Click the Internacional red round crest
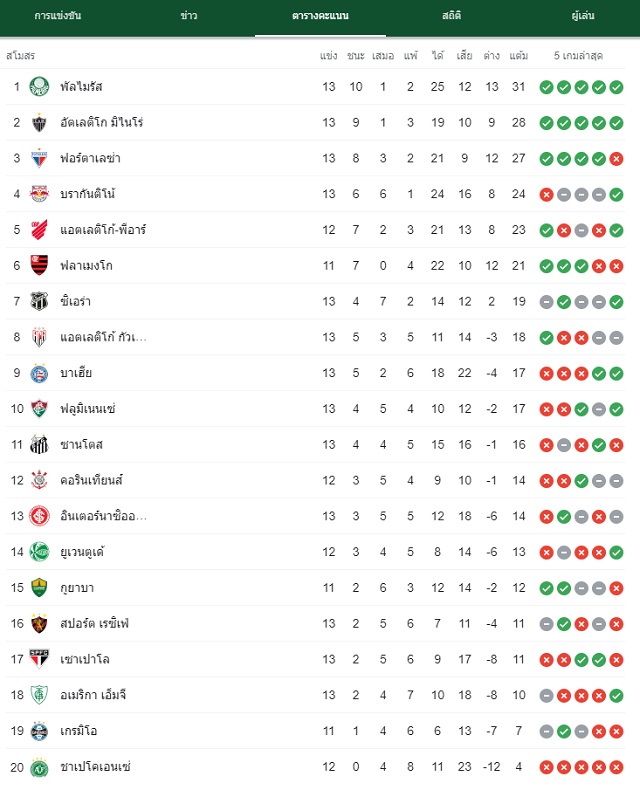The image size is (640, 790). (x=39, y=516)
